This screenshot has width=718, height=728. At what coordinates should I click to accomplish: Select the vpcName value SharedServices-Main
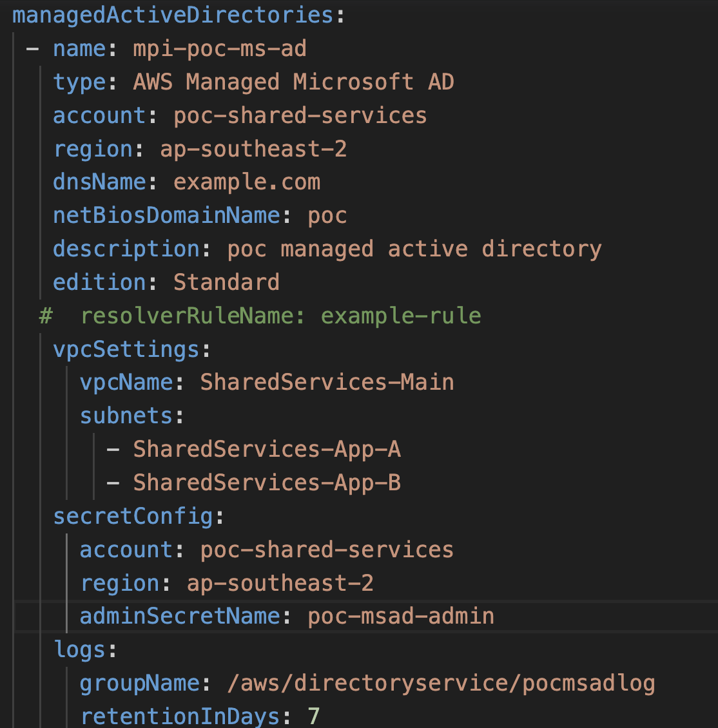click(327, 382)
